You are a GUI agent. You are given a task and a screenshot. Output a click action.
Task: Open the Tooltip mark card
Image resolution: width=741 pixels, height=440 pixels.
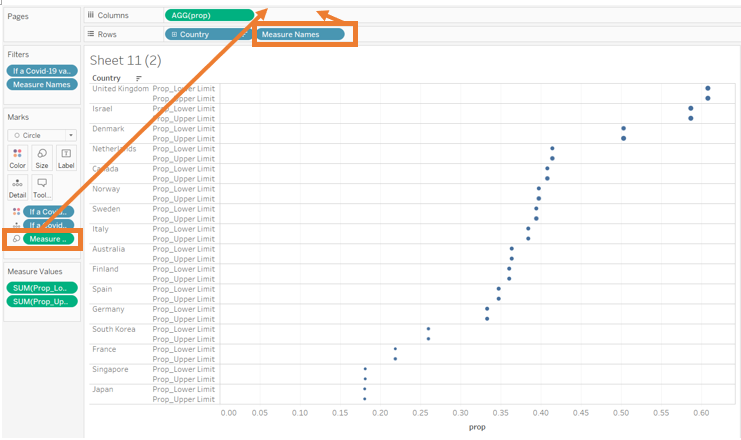42,188
